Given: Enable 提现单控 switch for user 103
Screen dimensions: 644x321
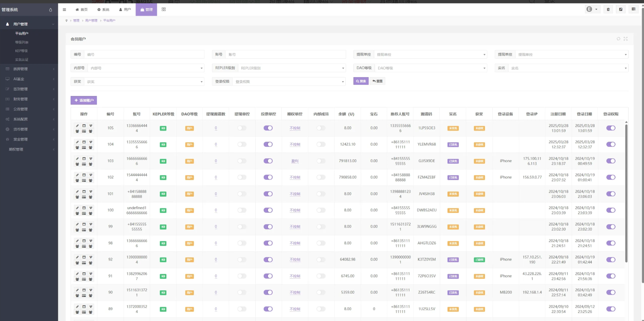Looking at the screenshot, I should click(x=242, y=161).
